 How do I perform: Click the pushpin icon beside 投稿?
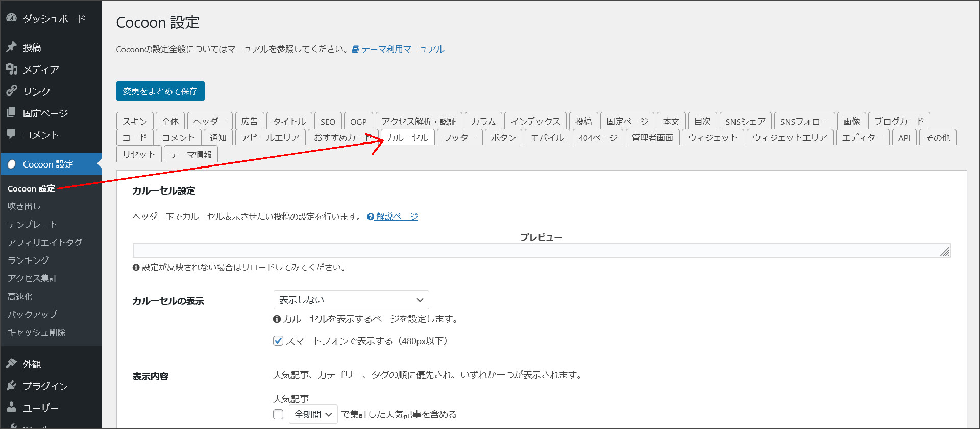(11, 47)
